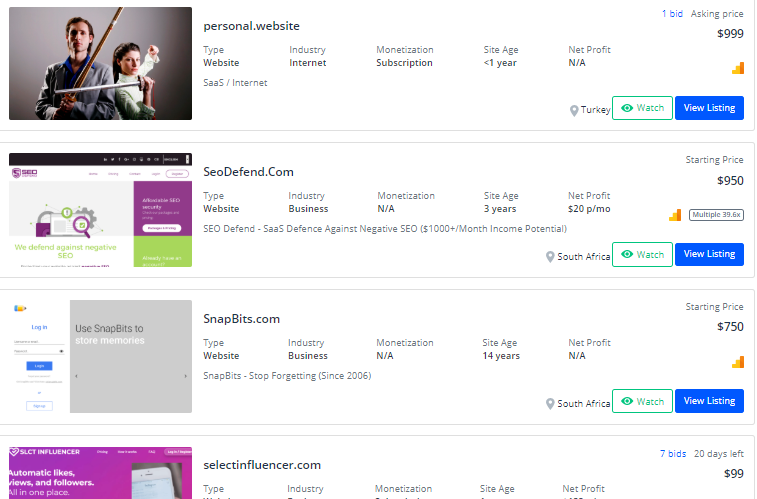
Task: Click the Google Analytics icon on personal.website listing
Action: coord(738,68)
